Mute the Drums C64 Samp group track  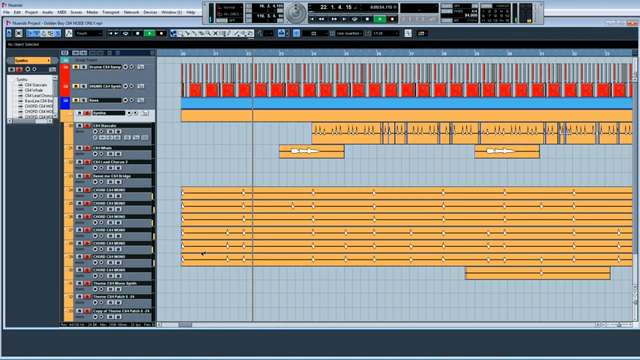76,67
